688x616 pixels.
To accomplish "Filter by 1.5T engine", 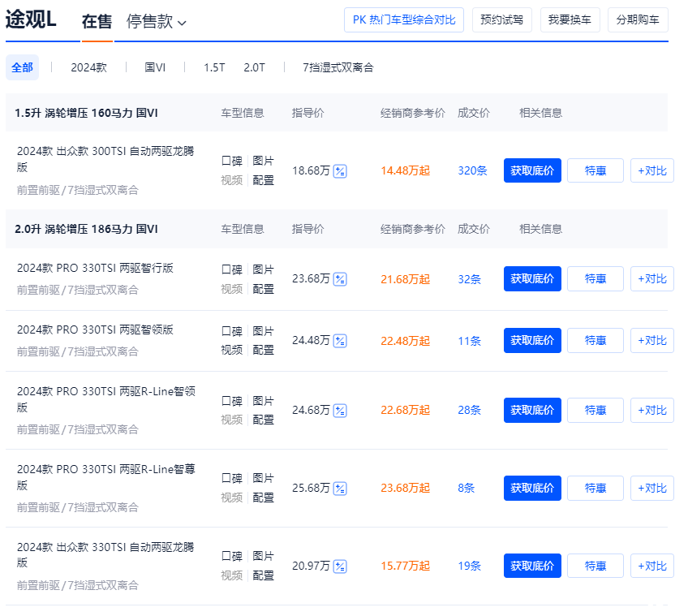I will tap(214, 67).
